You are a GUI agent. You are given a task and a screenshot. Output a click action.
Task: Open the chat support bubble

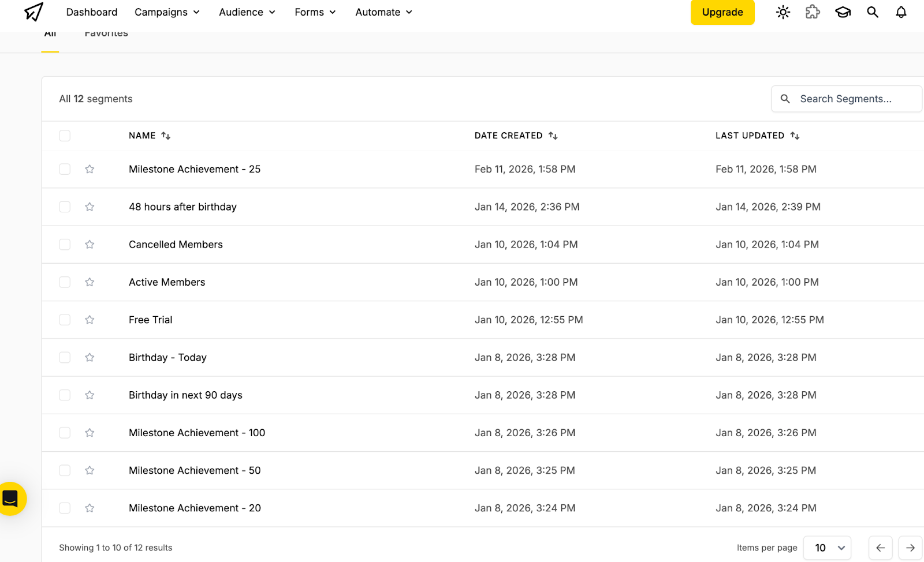[13, 499]
